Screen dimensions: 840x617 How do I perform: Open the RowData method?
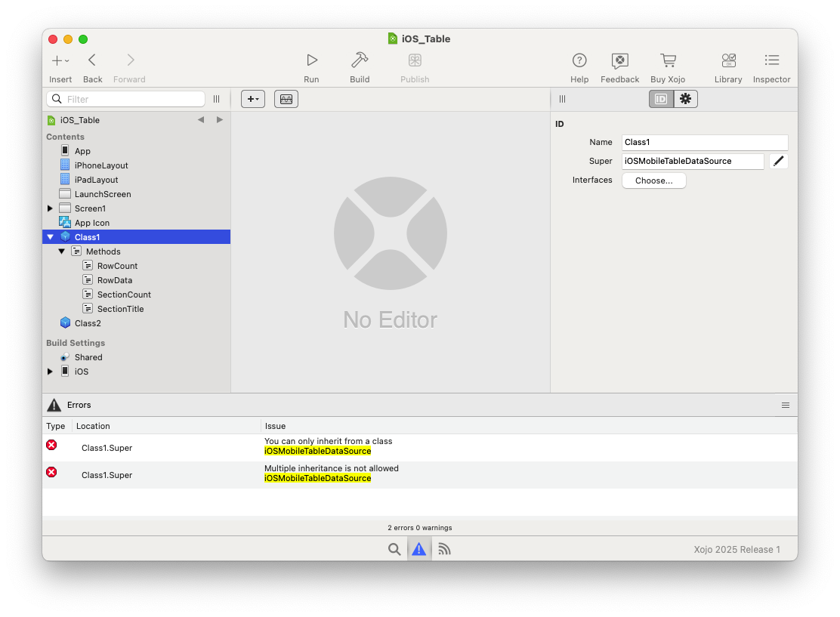click(115, 280)
